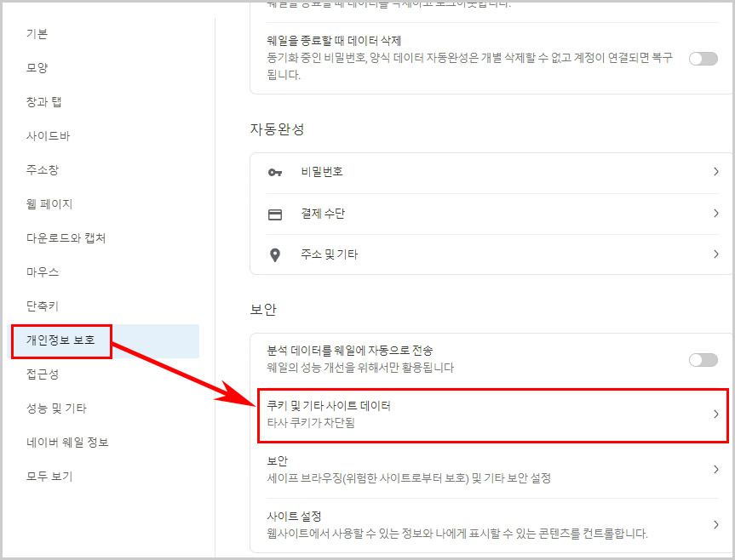Click the 타사 쿠키가 차단됨 subtitle

tap(311, 423)
